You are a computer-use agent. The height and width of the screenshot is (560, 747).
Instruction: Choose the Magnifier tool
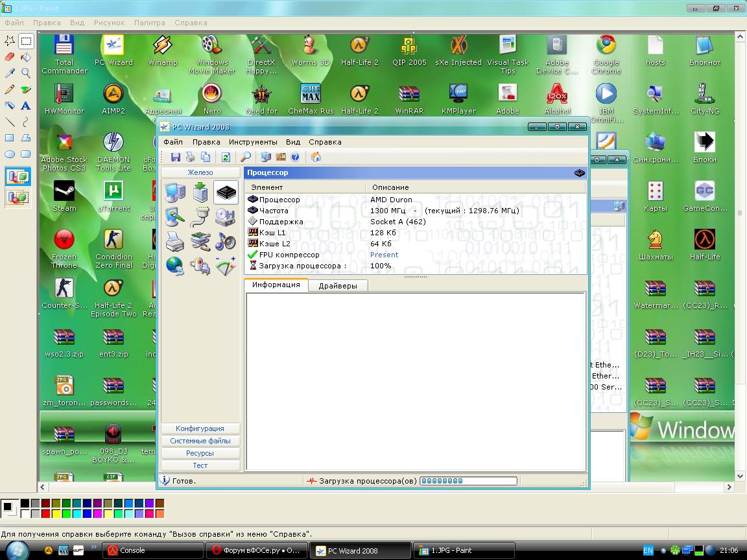point(26,73)
